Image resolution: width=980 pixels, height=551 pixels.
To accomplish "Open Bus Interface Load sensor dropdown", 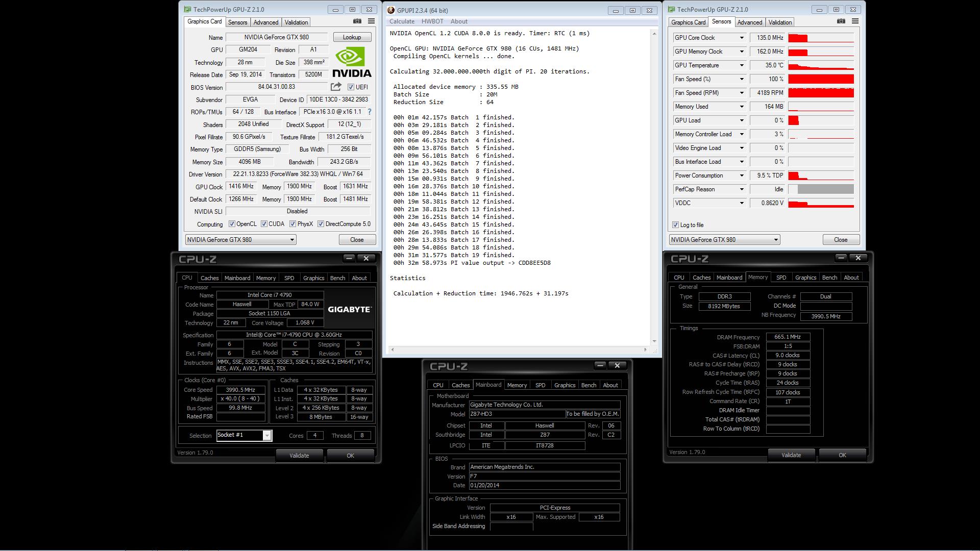I will point(742,162).
